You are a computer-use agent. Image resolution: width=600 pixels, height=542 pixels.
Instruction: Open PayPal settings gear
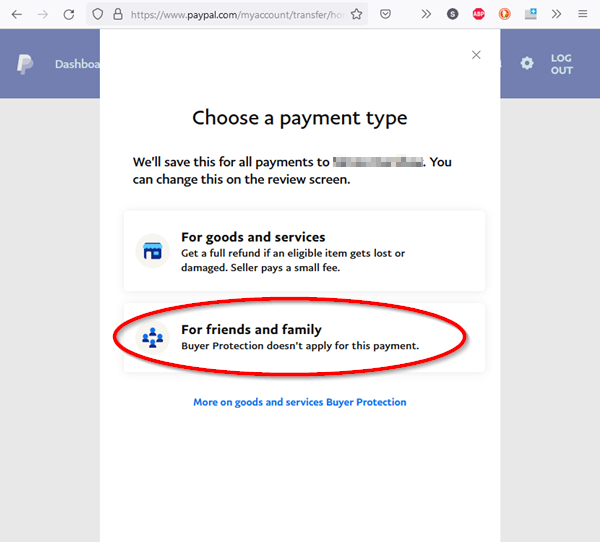coord(527,63)
